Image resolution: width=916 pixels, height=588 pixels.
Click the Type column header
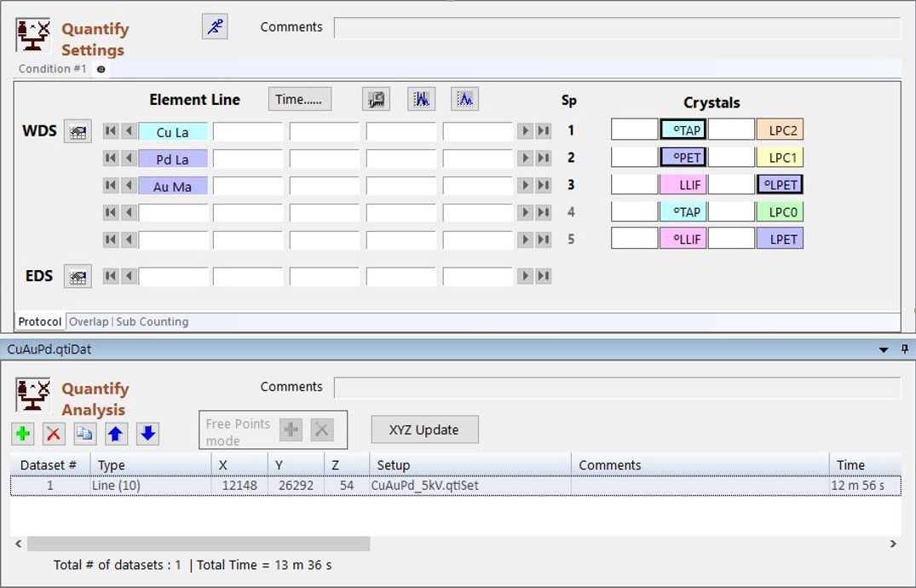(x=151, y=465)
